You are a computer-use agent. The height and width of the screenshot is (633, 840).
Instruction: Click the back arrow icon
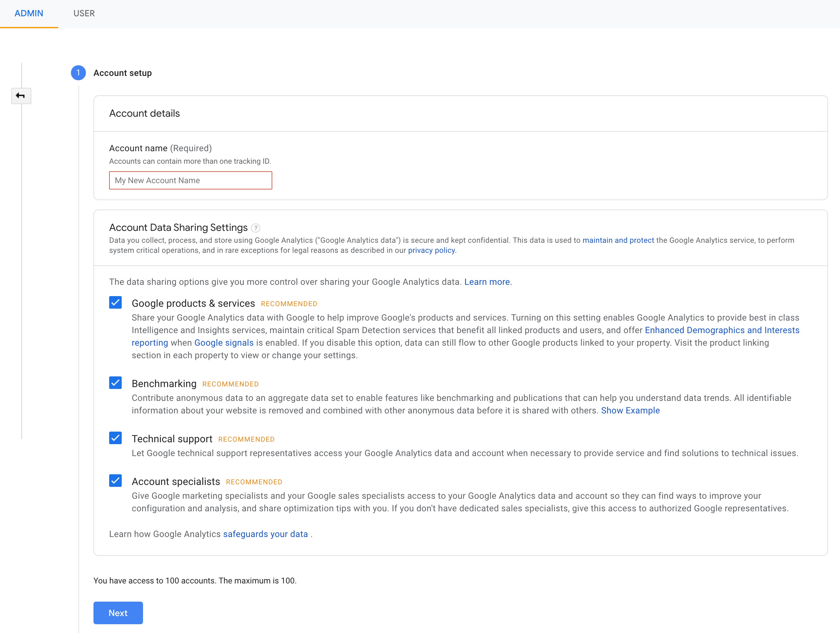pyautogui.click(x=21, y=96)
